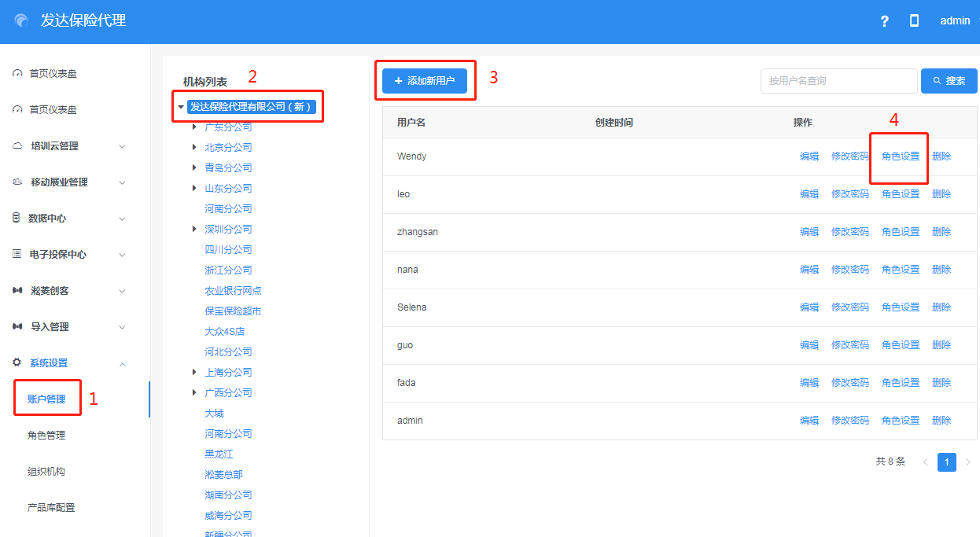
Task: Click the app logo beside 发达保险代理
Action: (x=21, y=21)
